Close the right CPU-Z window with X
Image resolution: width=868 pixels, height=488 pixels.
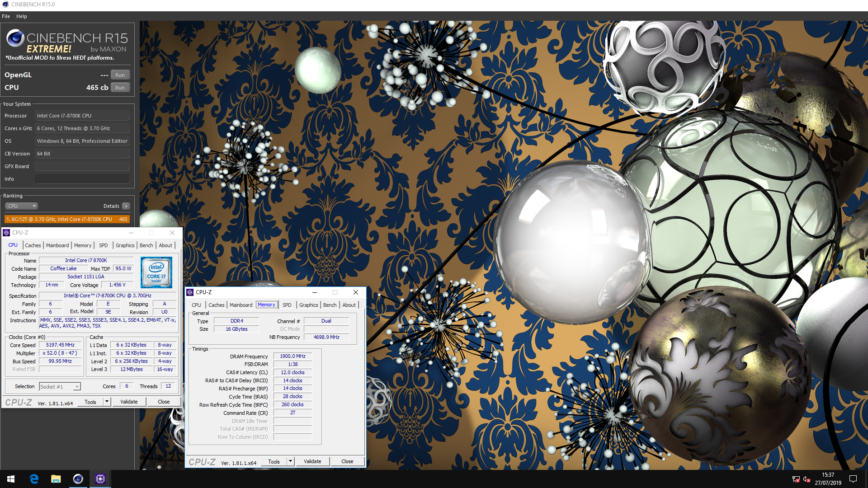point(356,292)
